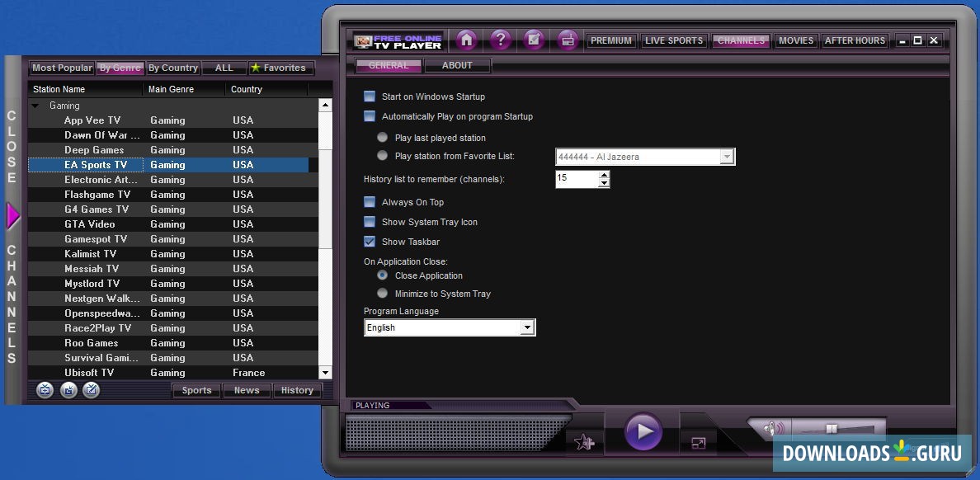Select Play last played station
Screen dimensions: 980x480
tap(382, 137)
